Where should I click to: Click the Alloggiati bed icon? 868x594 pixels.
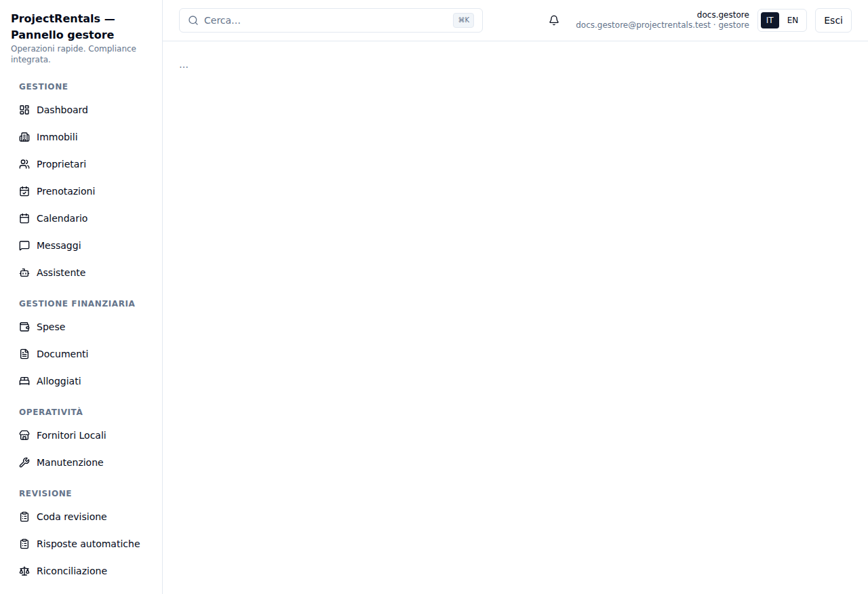24,381
